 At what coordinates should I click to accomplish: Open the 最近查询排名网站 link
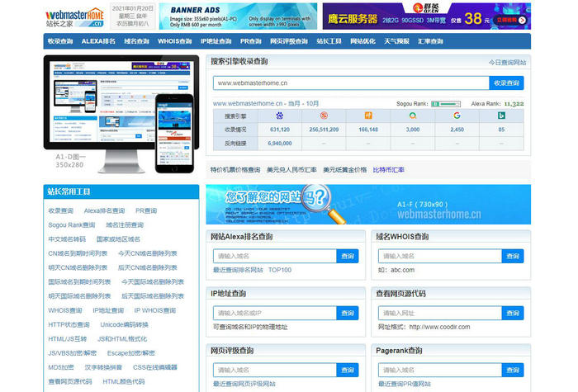(x=238, y=270)
